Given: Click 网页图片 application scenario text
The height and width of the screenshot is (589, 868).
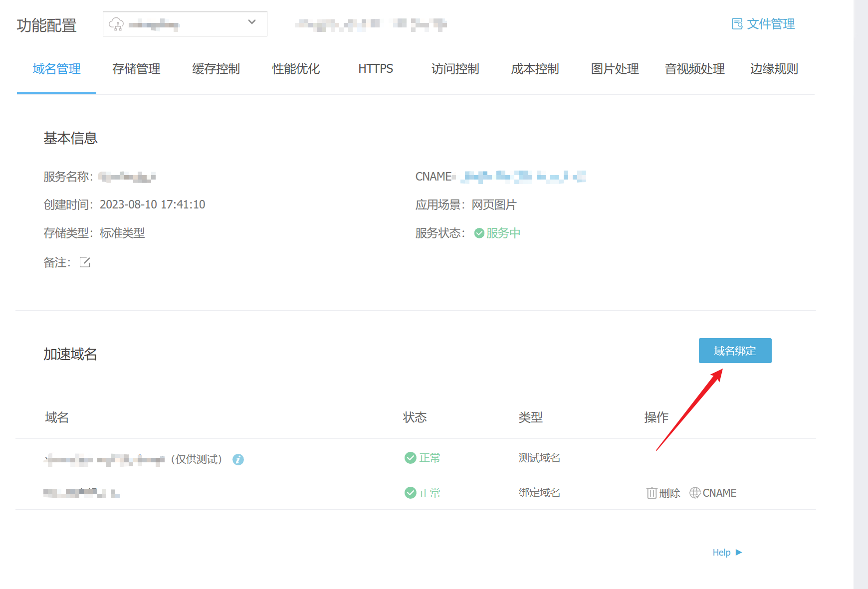Looking at the screenshot, I should pyautogui.click(x=494, y=204).
